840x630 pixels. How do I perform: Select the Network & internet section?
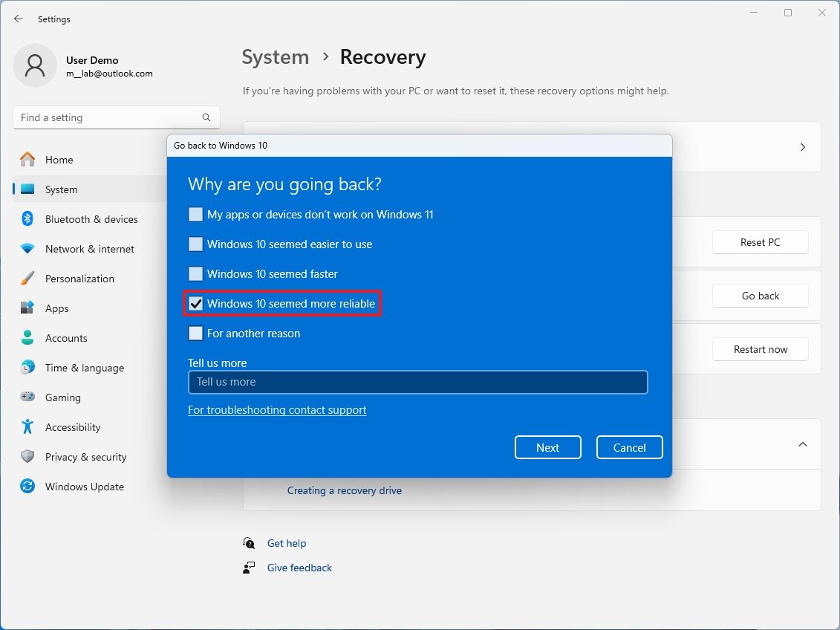click(90, 249)
